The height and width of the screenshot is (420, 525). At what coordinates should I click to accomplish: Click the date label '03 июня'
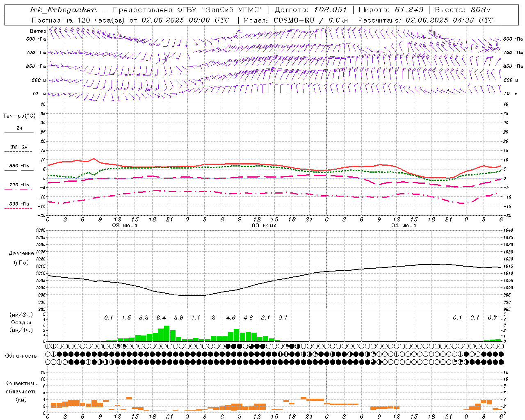pos(264,226)
